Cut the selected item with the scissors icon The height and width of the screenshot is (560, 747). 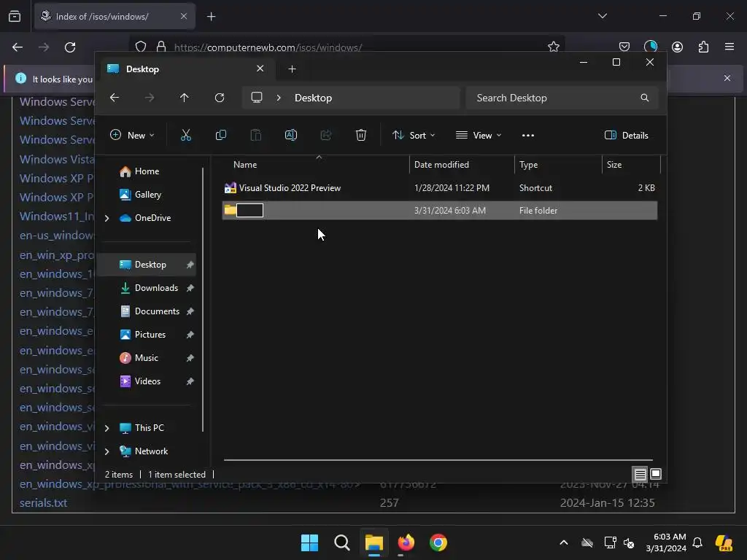pos(186,135)
